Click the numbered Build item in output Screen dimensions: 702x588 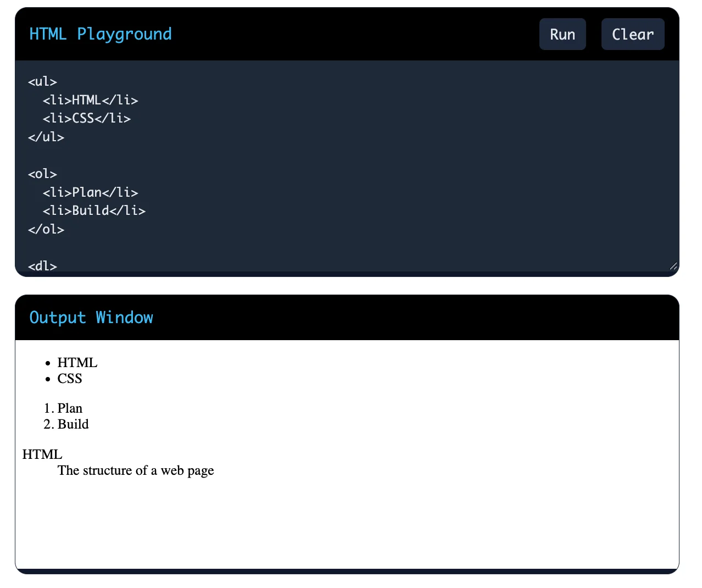[x=73, y=424]
